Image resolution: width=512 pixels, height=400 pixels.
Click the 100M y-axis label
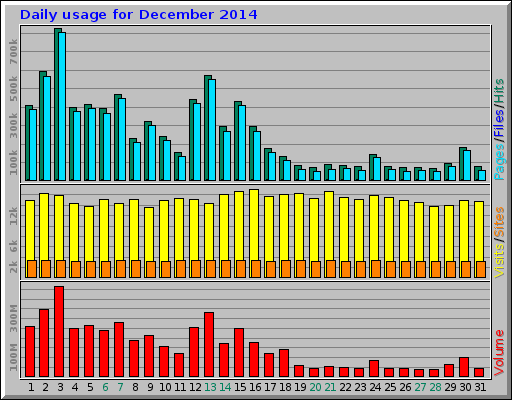coord(13,358)
